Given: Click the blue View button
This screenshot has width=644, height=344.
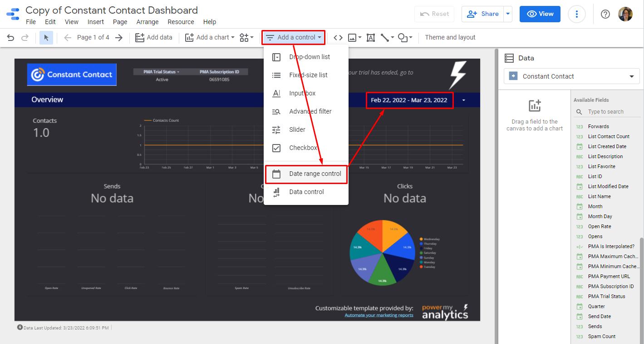Looking at the screenshot, I should pos(540,14).
